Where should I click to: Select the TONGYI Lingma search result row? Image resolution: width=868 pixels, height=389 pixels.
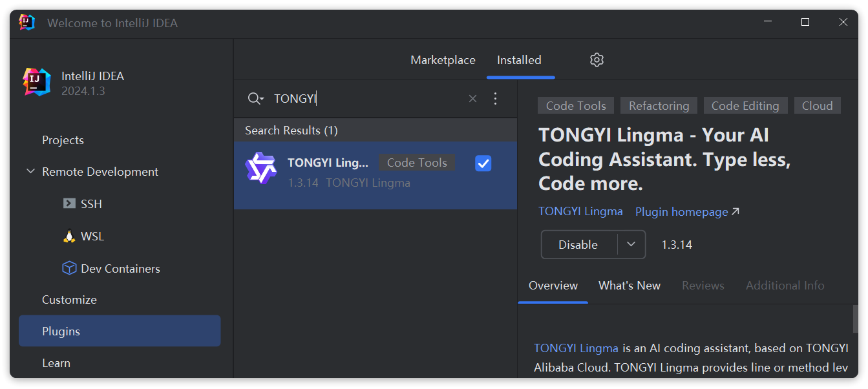(376, 175)
